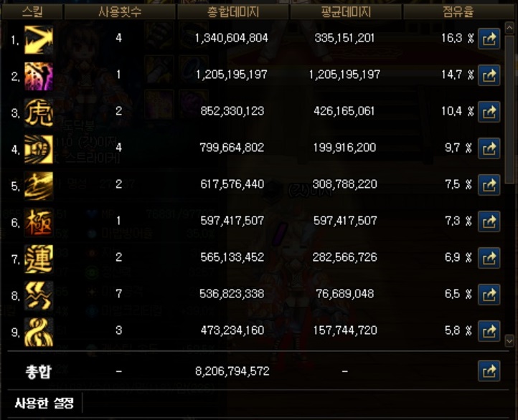Click the rank 9 swirl skill icon

point(39,332)
